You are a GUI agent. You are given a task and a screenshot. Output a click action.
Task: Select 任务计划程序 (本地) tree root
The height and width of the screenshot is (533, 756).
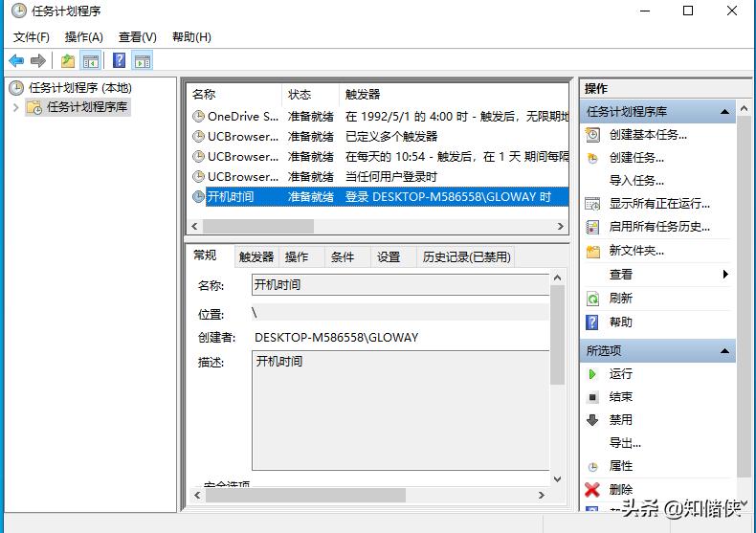pos(80,88)
